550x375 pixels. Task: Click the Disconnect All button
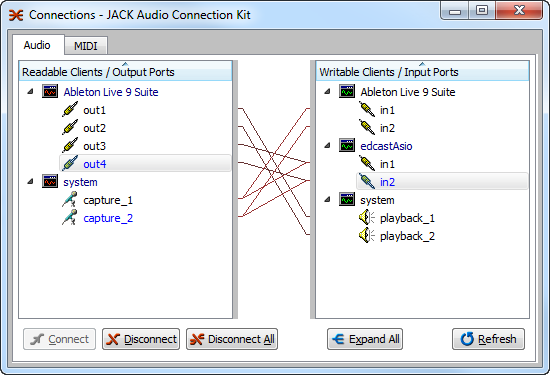[232, 339]
